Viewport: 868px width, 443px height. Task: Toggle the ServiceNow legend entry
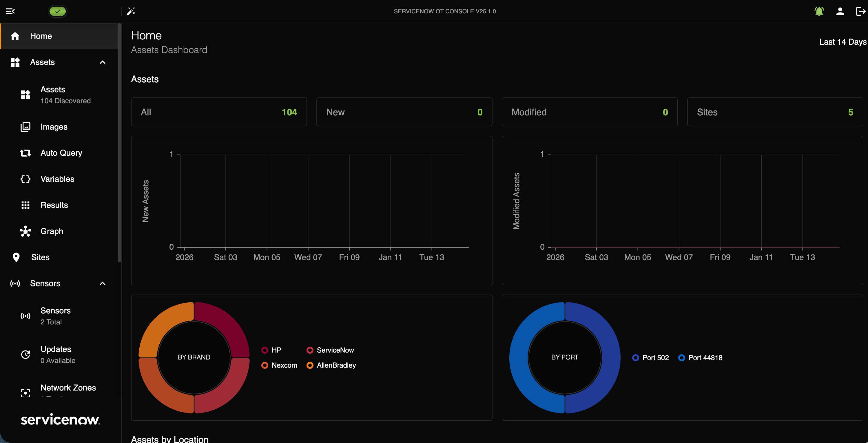pyautogui.click(x=330, y=350)
